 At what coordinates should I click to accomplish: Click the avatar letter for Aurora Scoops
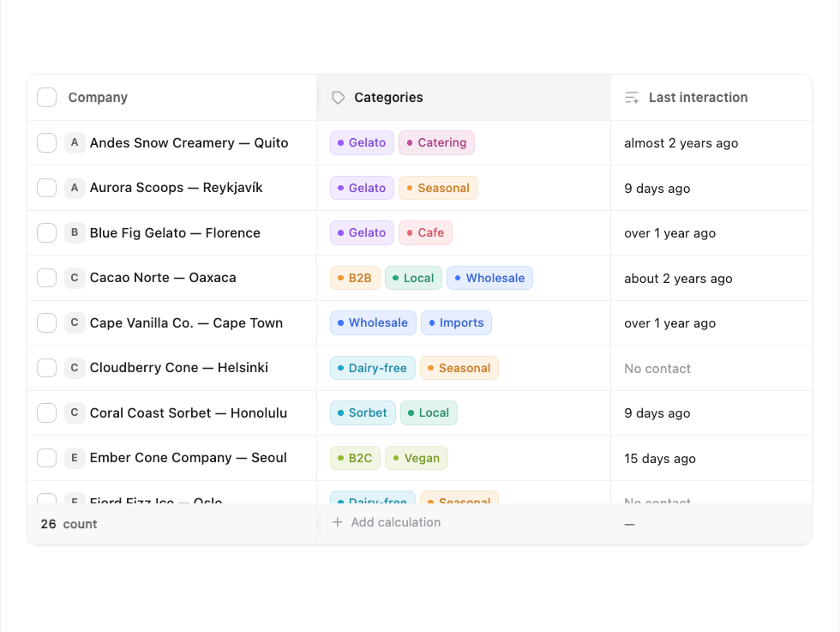coord(75,188)
